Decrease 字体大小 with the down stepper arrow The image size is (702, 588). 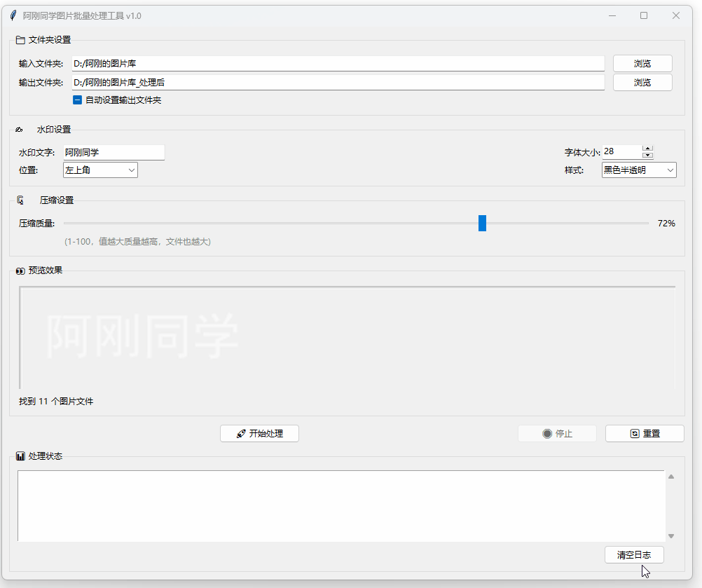click(x=647, y=155)
